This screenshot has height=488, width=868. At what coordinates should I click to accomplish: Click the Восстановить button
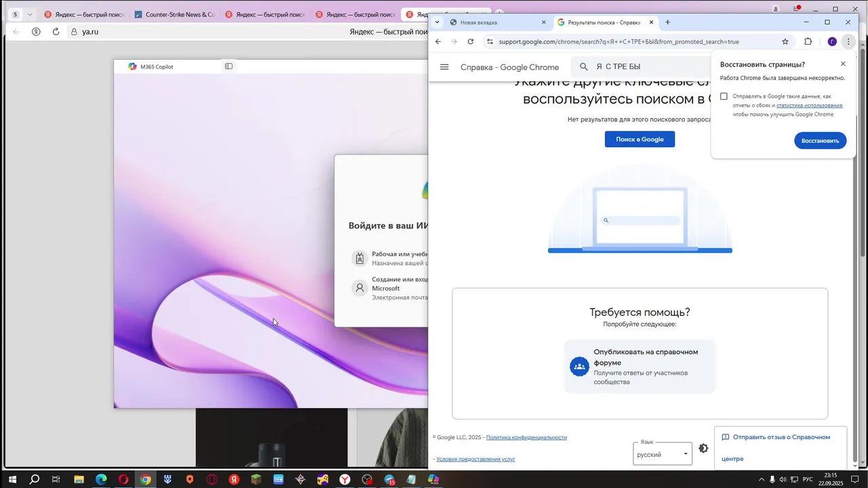pyautogui.click(x=820, y=141)
